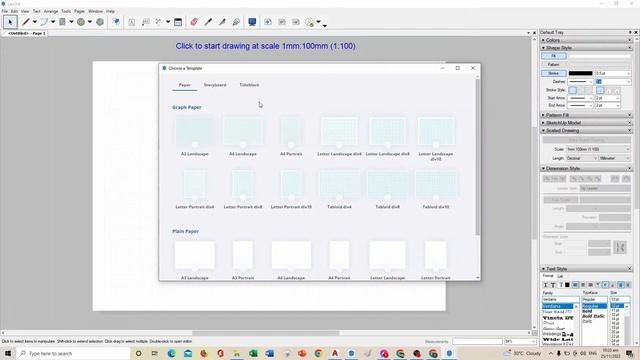The image size is (640, 360).
Task: Open the Scale dropdown in Scaled Drawing
Action: coord(598,149)
